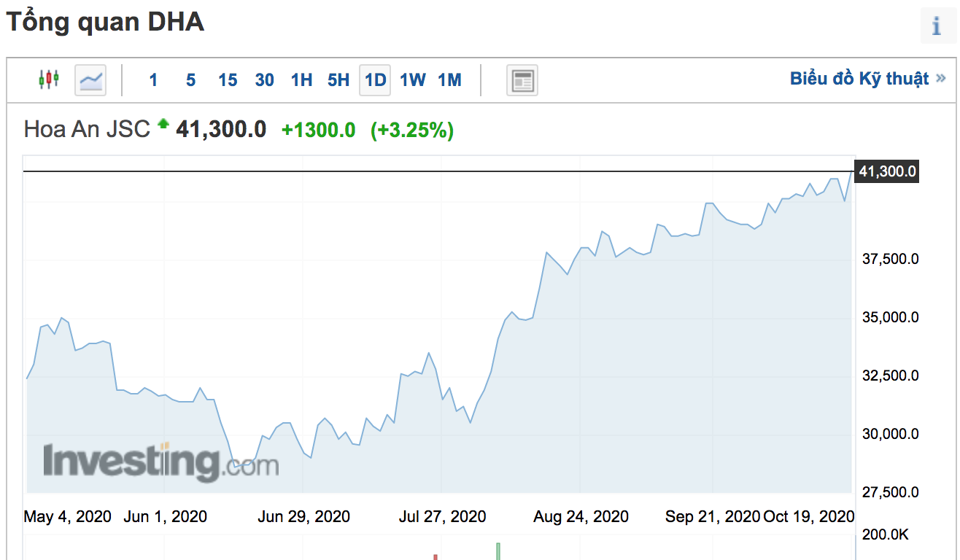Select the 1W interval
This screenshot has width=960, height=560.
pyautogui.click(x=413, y=80)
